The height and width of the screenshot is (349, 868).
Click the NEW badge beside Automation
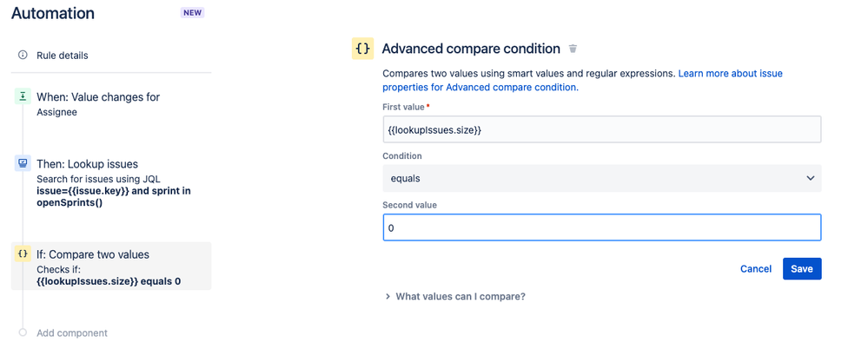tap(192, 13)
